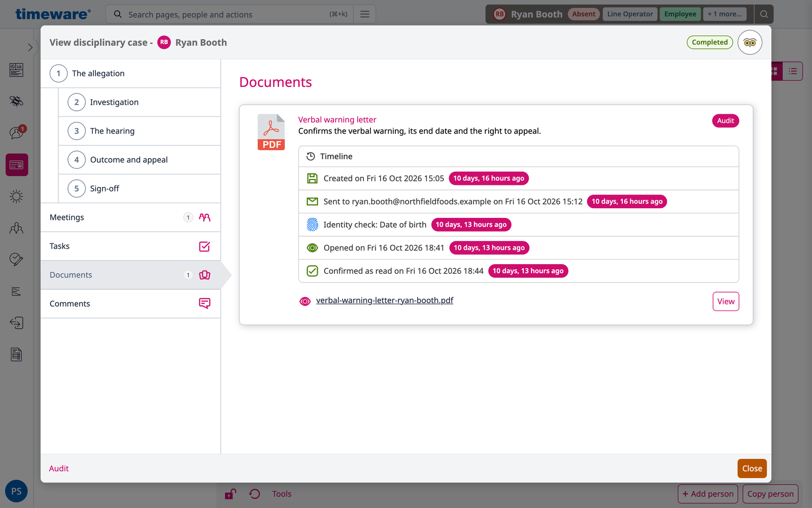Select the highlighted card icon in the left sidebar

pos(17,165)
